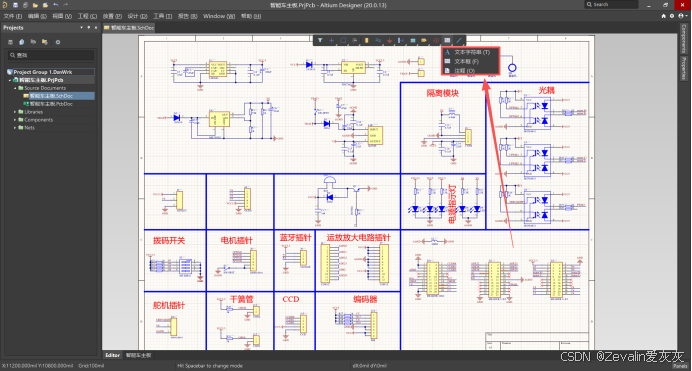Switch to the .SchDoc document tab
Image resolution: width=692 pixels, height=371 pixels.
tap(129, 28)
